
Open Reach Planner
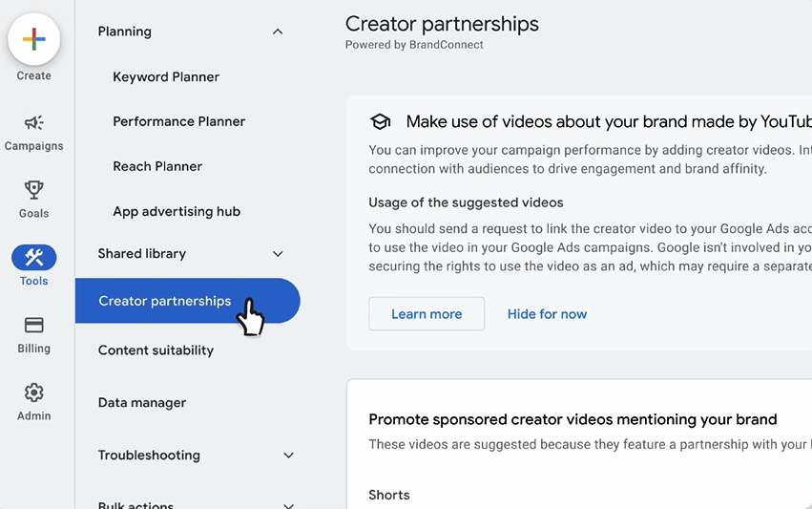click(157, 166)
